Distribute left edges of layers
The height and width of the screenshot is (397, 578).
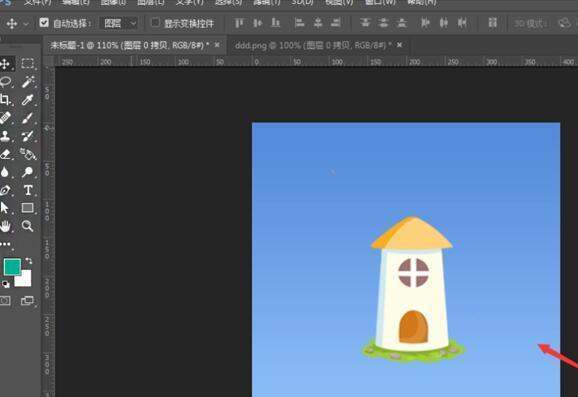pyautogui.click(x=425, y=23)
